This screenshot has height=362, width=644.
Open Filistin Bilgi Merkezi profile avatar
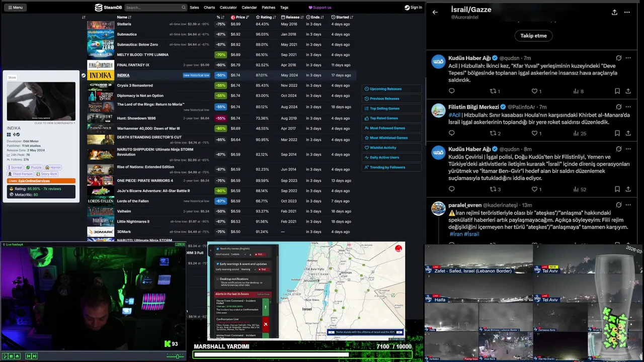point(439,111)
